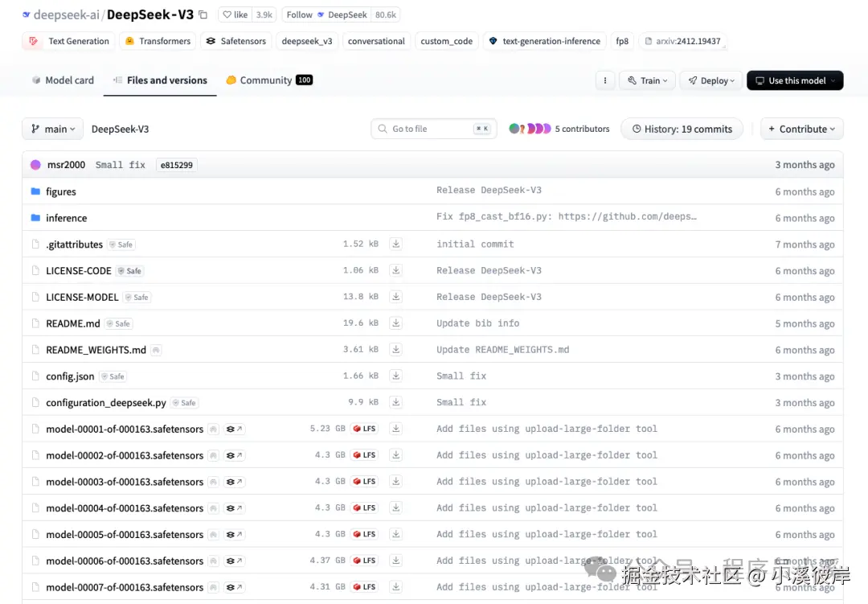Click the contributors avatar stack
This screenshot has height=604, width=868.
point(530,129)
